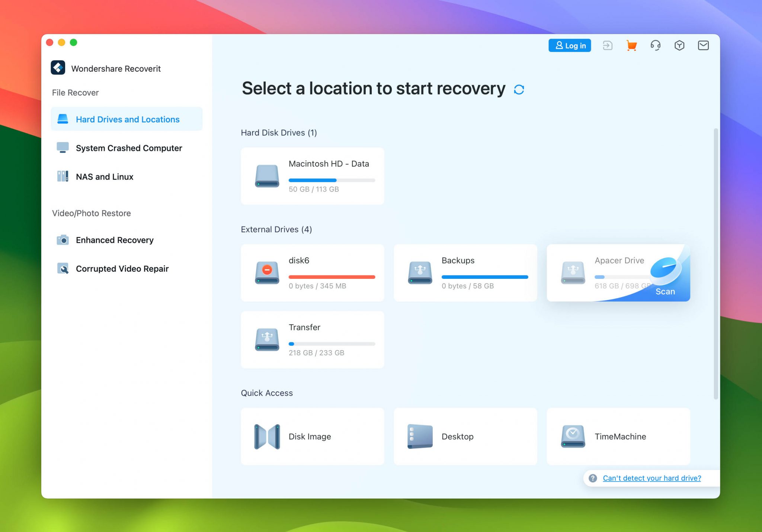
Task: Open the shopping cart to purchase Recoverit
Action: click(631, 45)
